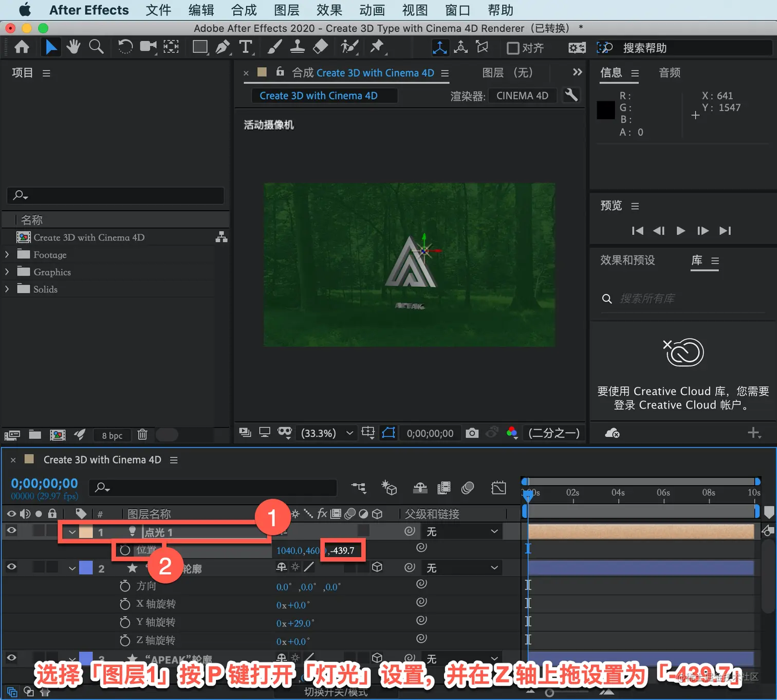Select the Pan Behind anchor point tool

(x=171, y=47)
